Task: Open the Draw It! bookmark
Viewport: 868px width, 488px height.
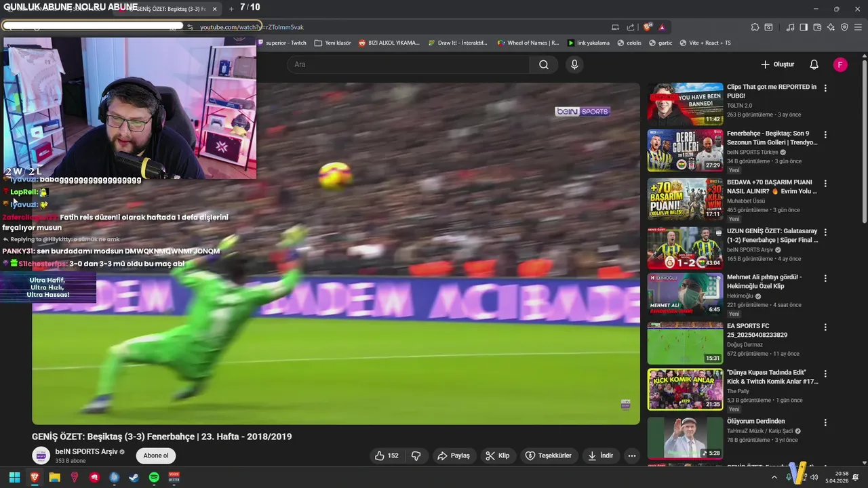Action: [x=458, y=43]
